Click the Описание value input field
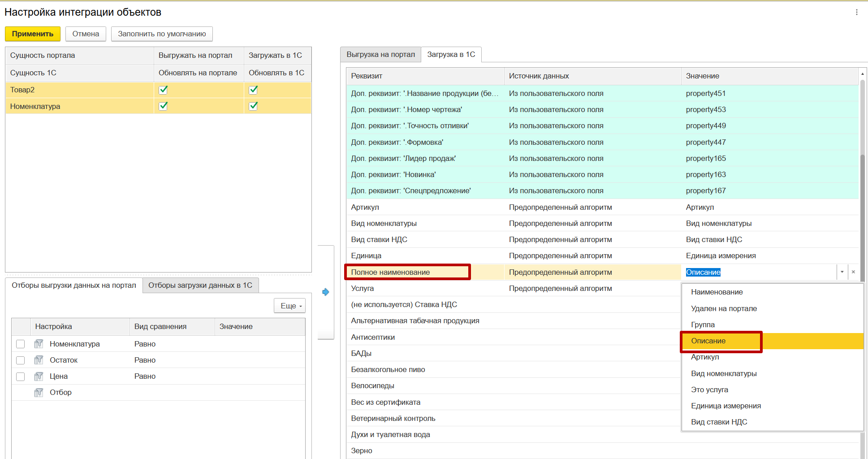The width and height of the screenshot is (868, 459). 757,272
